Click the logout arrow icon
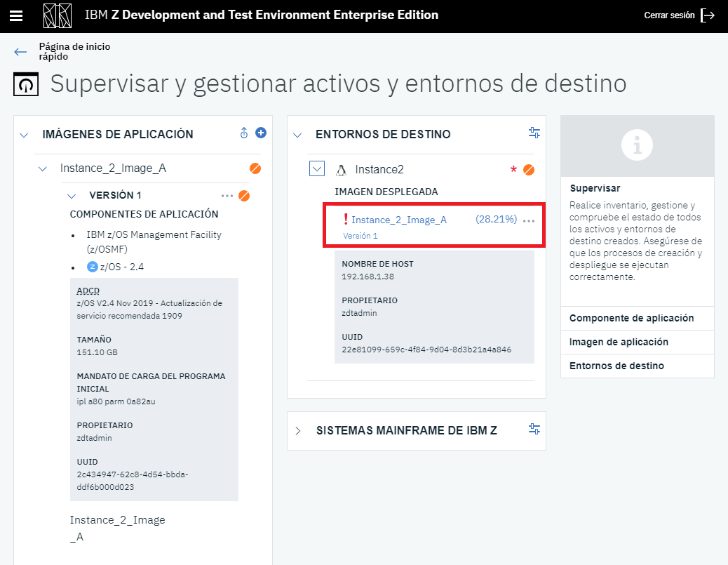 click(x=708, y=15)
